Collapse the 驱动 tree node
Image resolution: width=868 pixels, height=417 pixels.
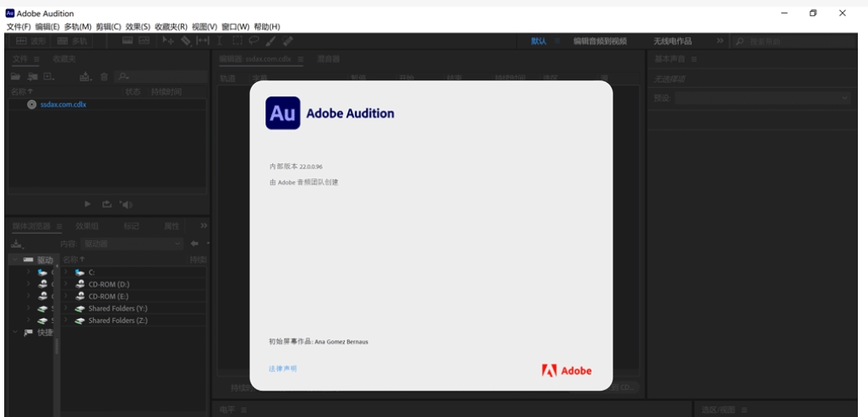click(15, 260)
